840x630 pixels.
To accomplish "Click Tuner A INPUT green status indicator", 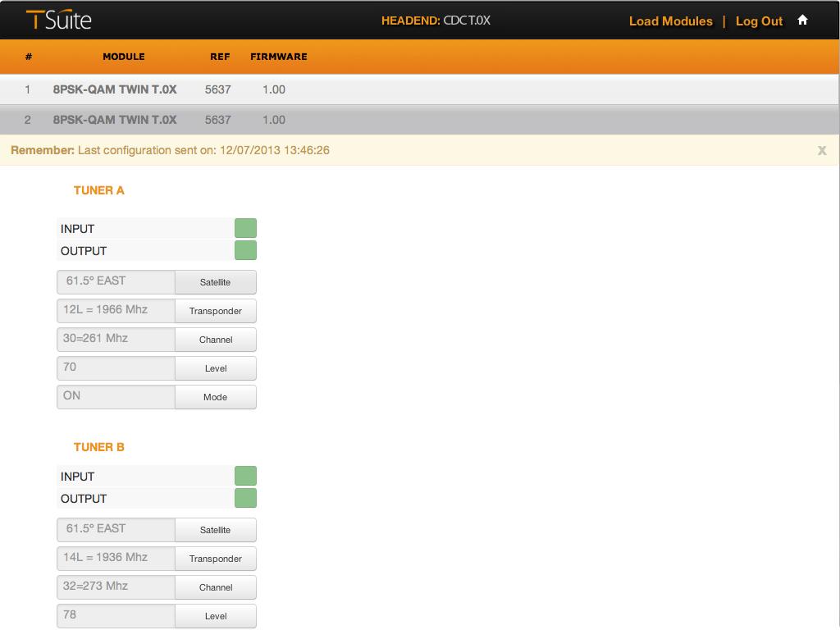I will point(245,228).
